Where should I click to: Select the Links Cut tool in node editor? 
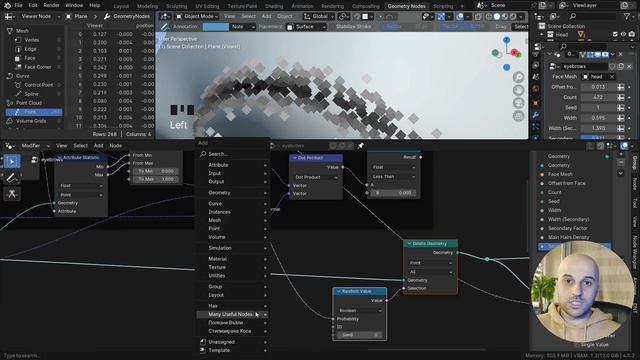click(x=12, y=194)
